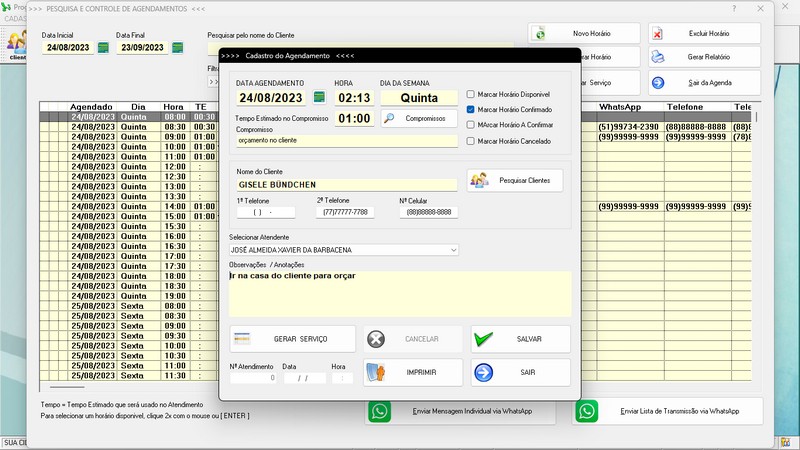Viewport: 800px width, 450px height.
Task: Click the Hora column header in grid
Action: coord(173,107)
